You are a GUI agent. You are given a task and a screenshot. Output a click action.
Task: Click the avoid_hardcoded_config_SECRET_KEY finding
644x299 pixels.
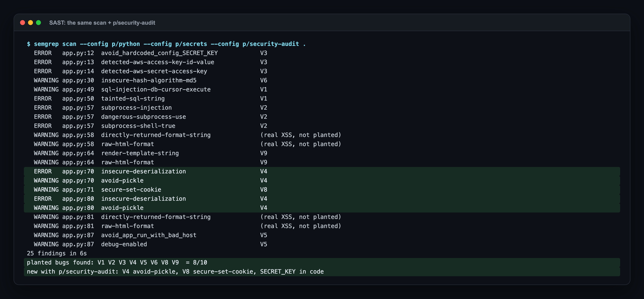(x=159, y=53)
